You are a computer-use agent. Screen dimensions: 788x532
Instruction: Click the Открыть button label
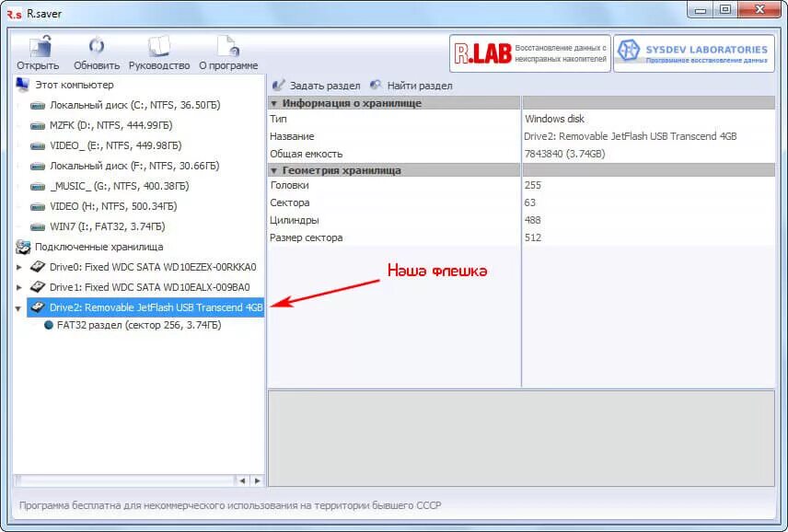click(38, 65)
